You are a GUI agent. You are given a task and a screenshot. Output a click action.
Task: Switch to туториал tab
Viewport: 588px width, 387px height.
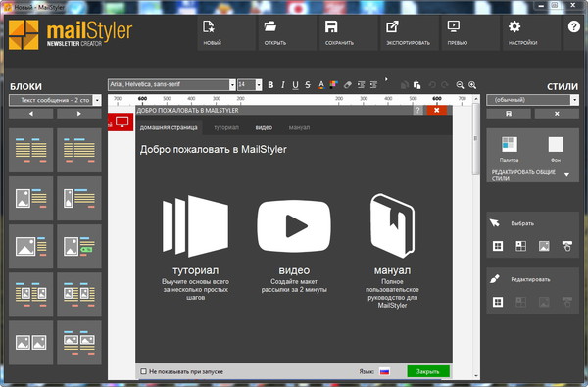(x=226, y=127)
